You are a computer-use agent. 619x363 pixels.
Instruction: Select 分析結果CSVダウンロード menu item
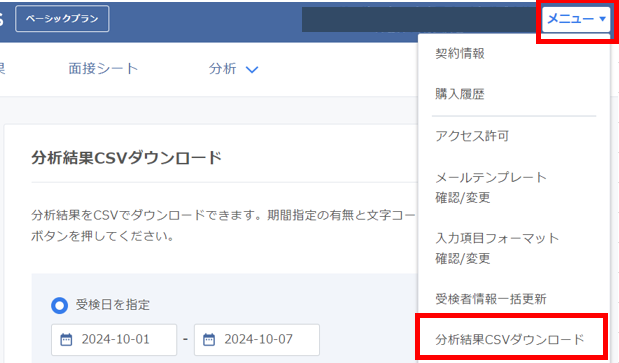[x=510, y=339]
